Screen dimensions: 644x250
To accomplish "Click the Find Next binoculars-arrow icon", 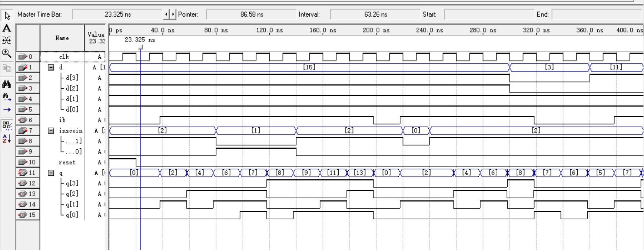I will coord(7,97).
